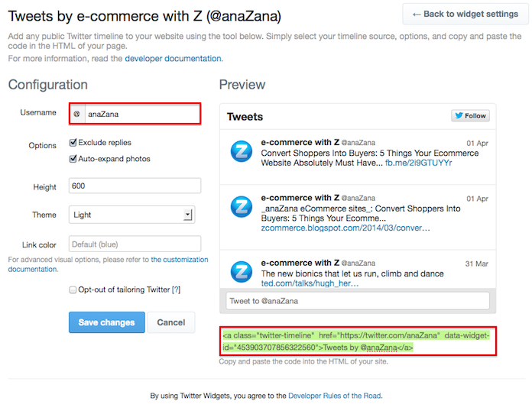Enable Opt-out of tailoring Twitter checkbox
The height and width of the screenshot is (414, 532).
pyautogui.click(x=73, y=290)
